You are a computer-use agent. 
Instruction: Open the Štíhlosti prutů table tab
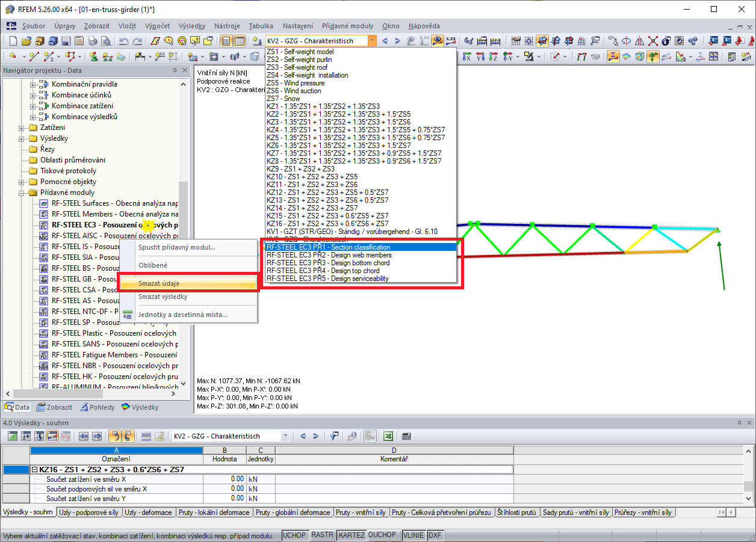[x=518, y=513]
